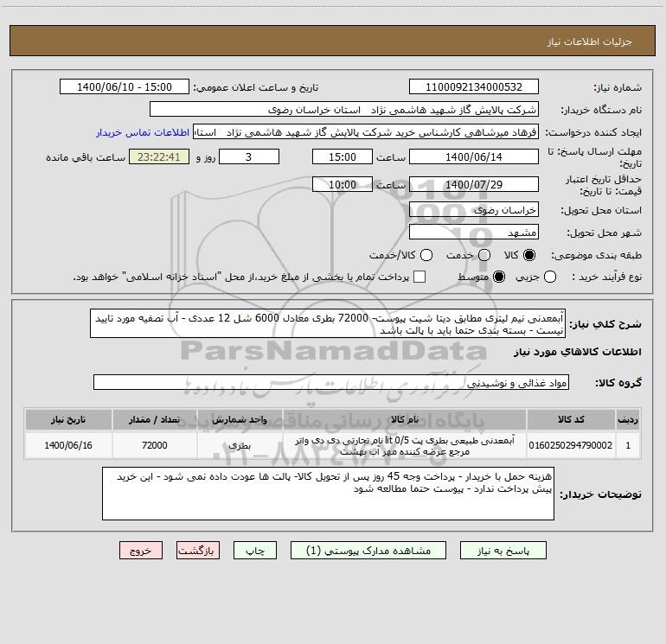Click the شهر محل تحویل مشهد field

[x=474, y=233]
